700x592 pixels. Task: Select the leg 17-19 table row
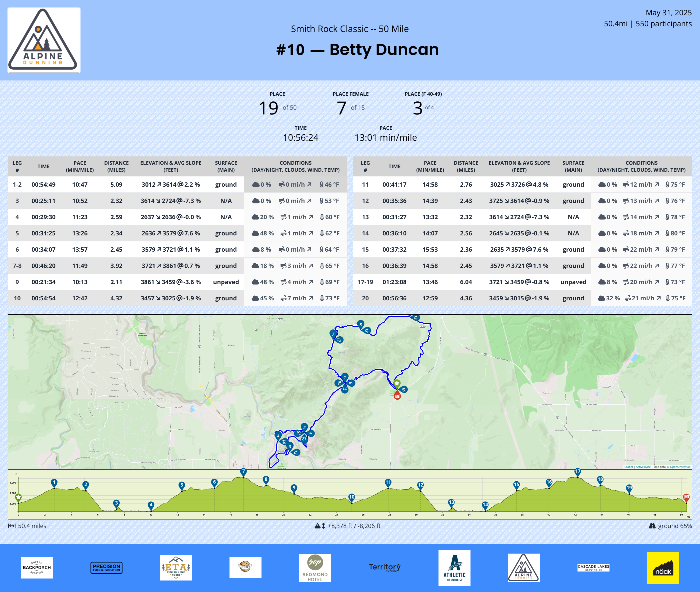point(522,282)
